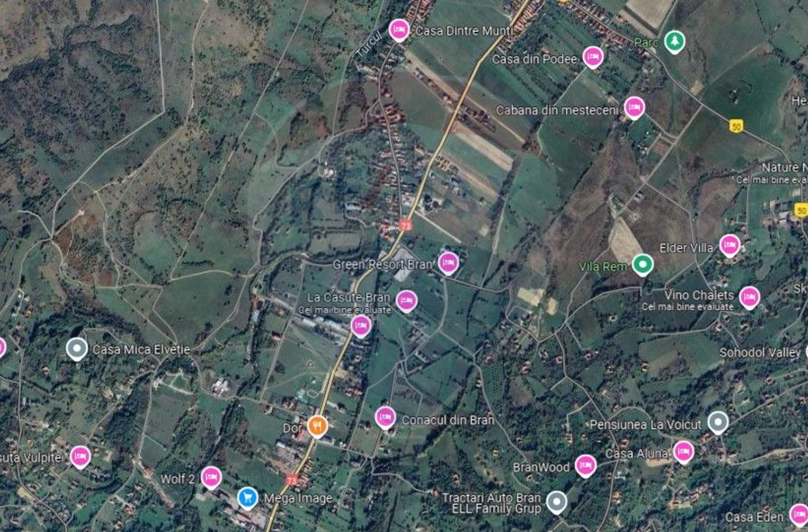Select the Casa din Podee lodging marker
This screenshot has height=532, width=808.
(593, 57)
